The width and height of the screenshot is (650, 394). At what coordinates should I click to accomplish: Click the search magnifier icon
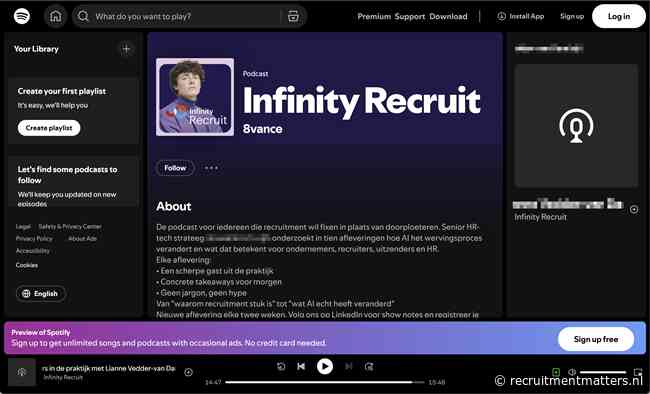pos(83,16)
